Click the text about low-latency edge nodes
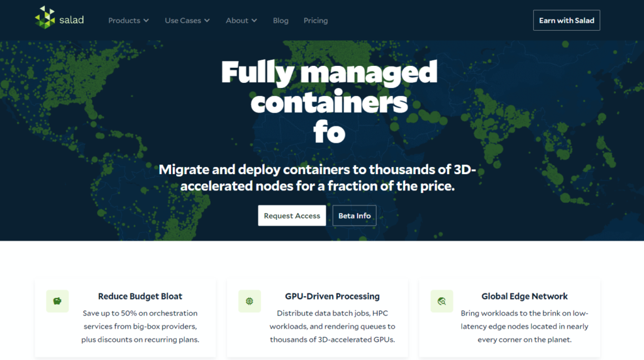 (x=525, y=326)
